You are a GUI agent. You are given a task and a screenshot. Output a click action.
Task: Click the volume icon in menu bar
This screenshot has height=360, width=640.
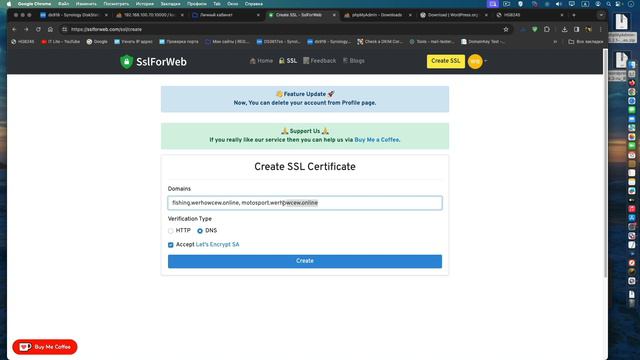click(x=558, y=4)
